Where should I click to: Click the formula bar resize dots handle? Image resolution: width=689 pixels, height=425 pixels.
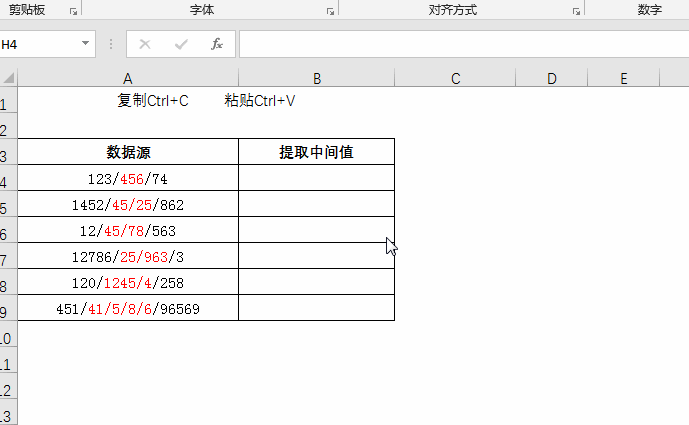111,44
